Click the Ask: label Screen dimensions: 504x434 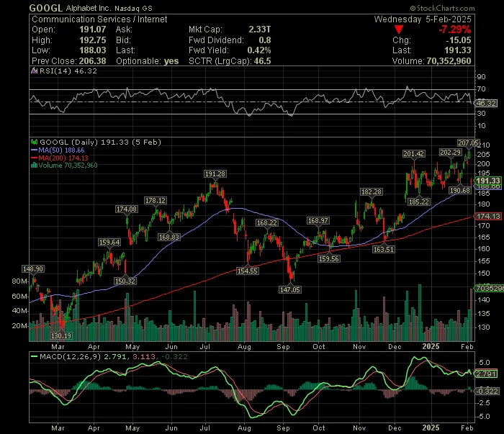coord(124,30)
